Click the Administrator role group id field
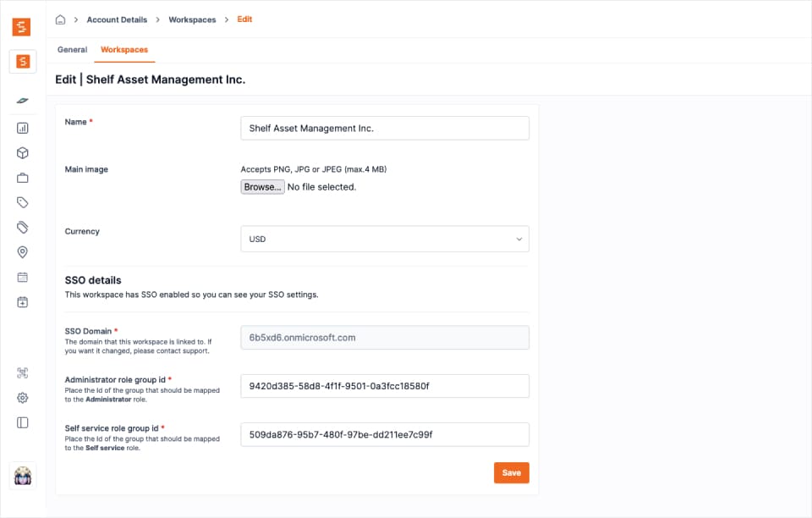The width and height of the screenshot is (812, 518). click(385, 386)
